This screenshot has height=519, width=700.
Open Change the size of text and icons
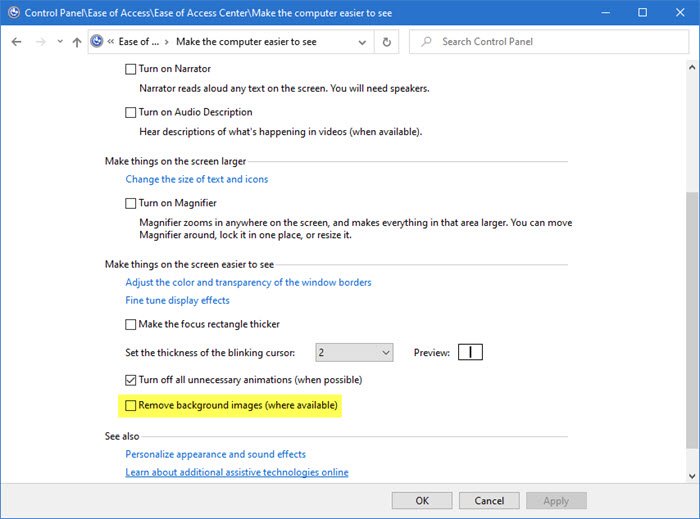[197, 179]
